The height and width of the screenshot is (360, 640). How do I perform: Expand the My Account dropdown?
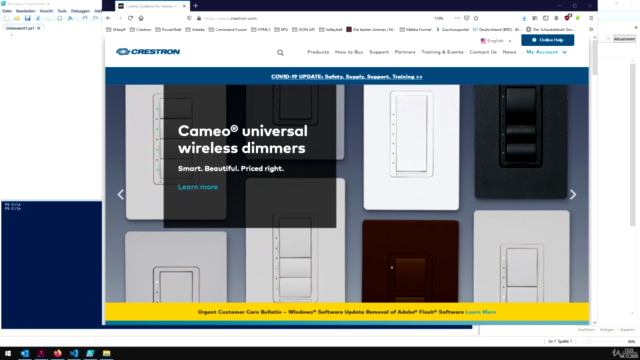coord(547,52)
